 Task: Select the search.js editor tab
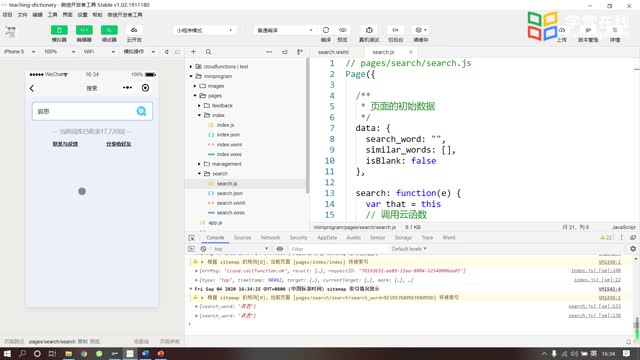[x=383, y=52]
